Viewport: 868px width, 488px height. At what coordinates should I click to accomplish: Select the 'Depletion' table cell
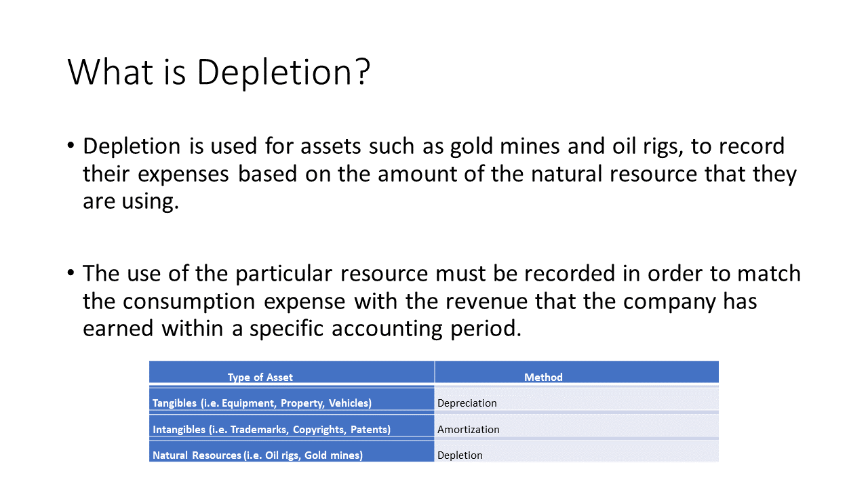576,451
